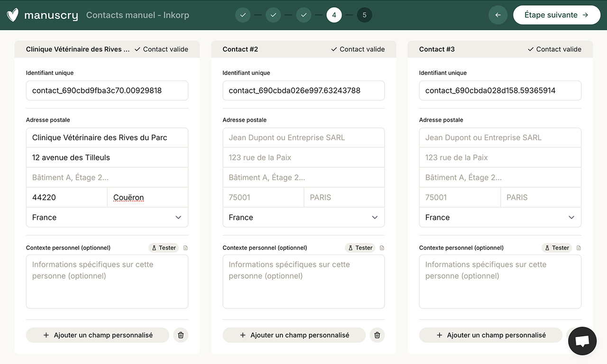Click Ajouter un champ personnalisé under Contact #3

(x=490, y=335)
